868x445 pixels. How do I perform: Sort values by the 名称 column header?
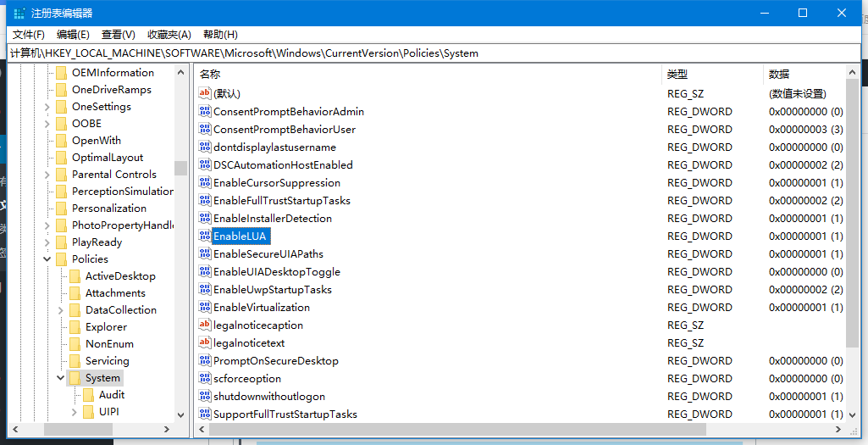tap(428, 74)
